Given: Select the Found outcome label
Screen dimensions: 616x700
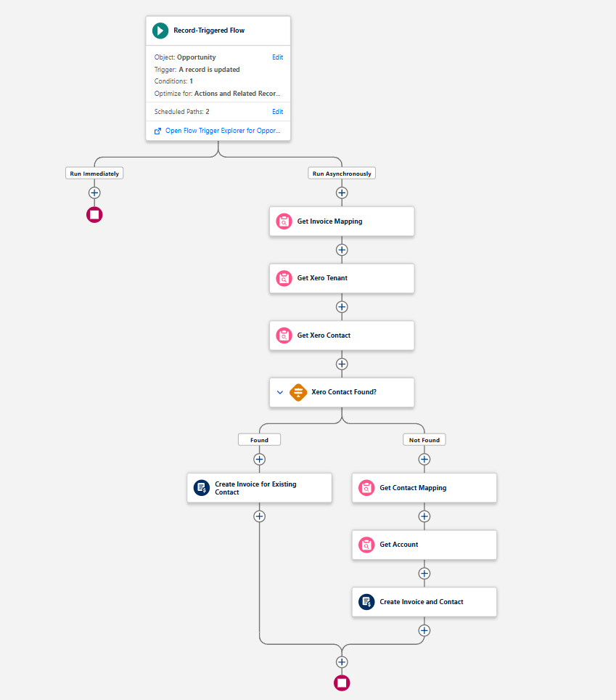Looking at the screenshot, I should click(259, 440).
